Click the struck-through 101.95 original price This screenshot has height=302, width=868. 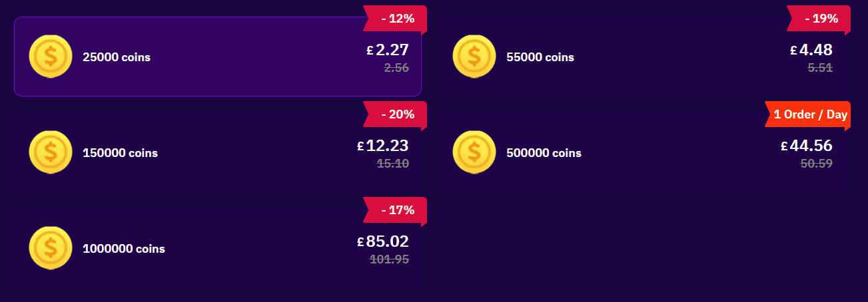point(390,259)
